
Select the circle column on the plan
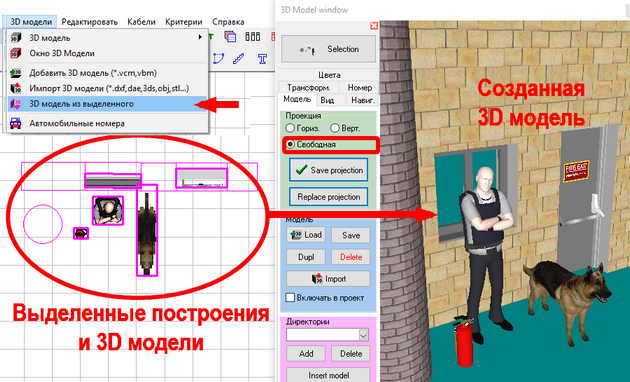coord(43,224)
